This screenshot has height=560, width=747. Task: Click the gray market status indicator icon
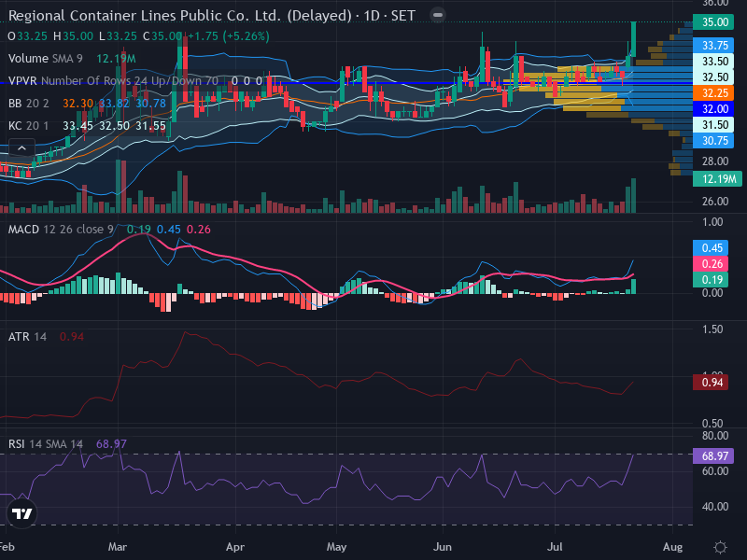click(437, 15)
